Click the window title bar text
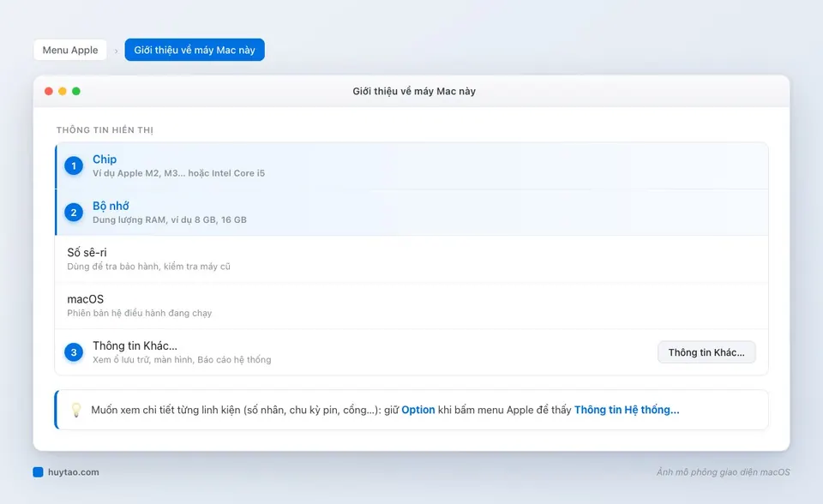 tap(413, 92)
